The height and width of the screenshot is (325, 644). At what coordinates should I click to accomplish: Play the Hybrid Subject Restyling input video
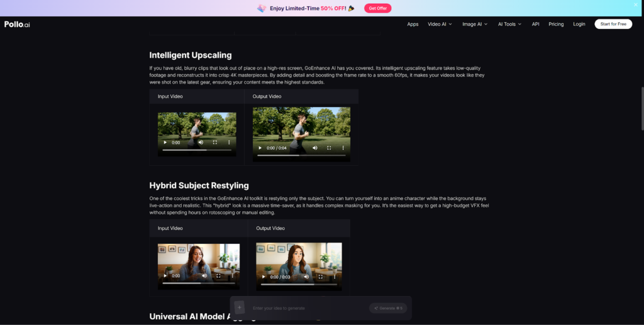pos(165,275)
